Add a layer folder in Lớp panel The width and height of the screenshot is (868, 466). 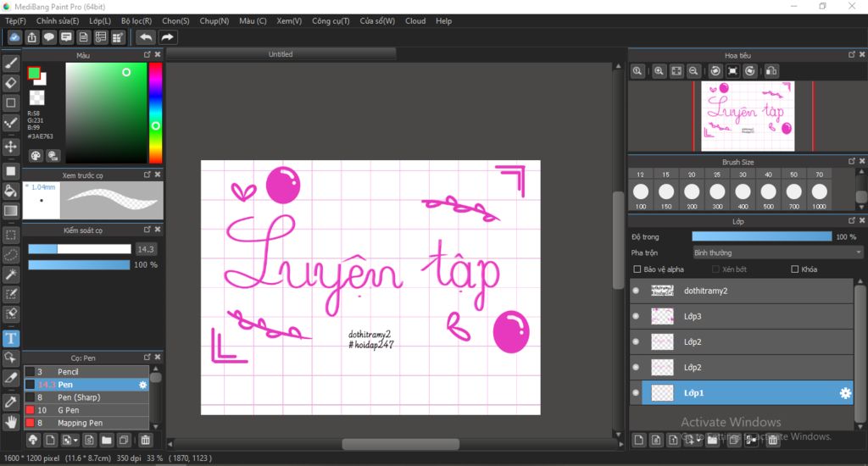tap(712, 440)
